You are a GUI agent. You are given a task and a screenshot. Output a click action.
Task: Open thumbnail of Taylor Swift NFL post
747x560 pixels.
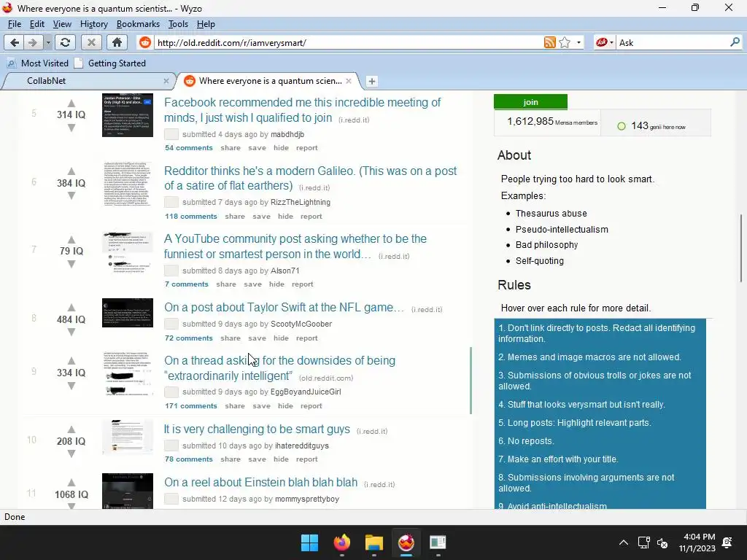tap(128, 313)
